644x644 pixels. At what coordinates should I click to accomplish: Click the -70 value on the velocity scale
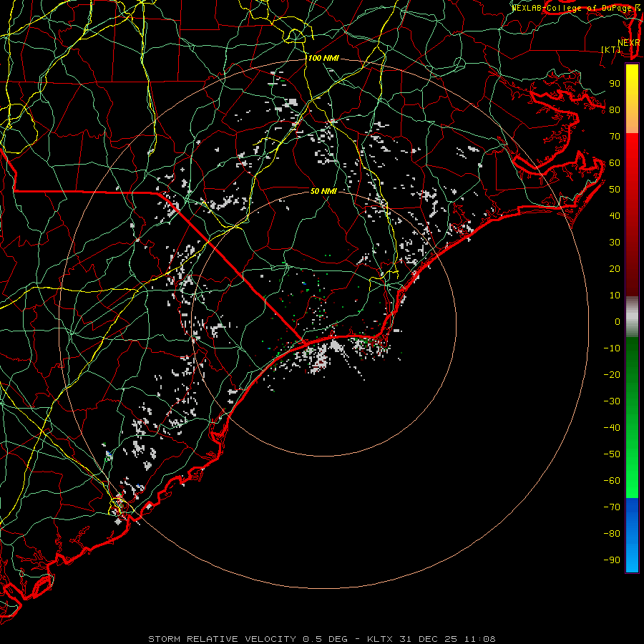(x=612, y=507)
